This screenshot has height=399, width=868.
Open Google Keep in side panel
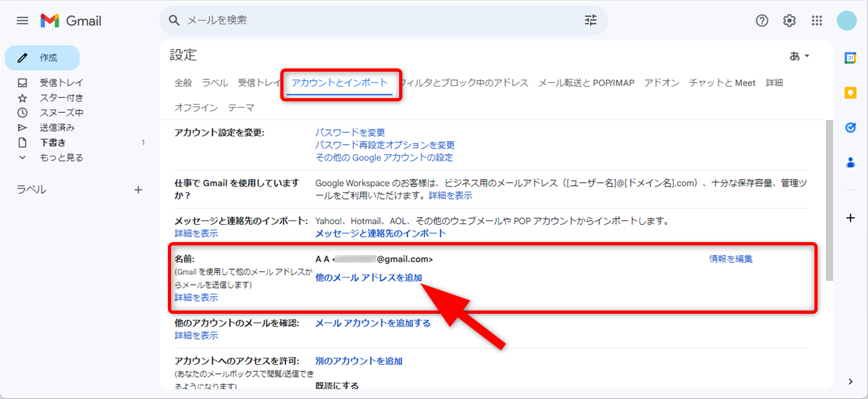coord(851,93)
